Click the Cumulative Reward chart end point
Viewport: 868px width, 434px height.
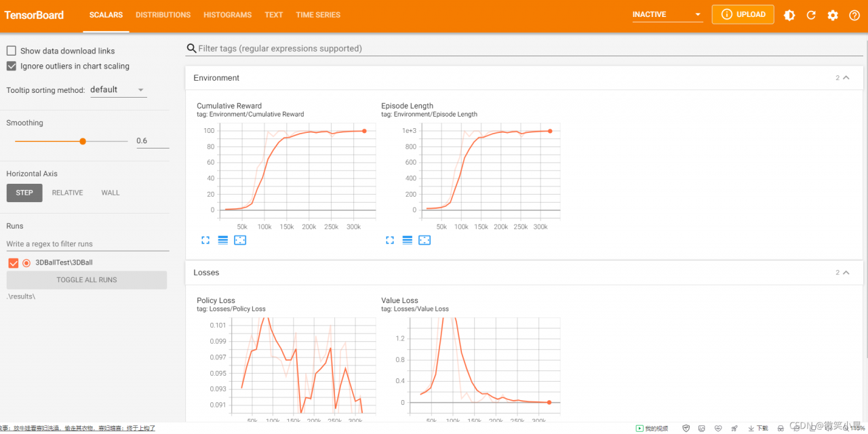(x=364, y=131)
